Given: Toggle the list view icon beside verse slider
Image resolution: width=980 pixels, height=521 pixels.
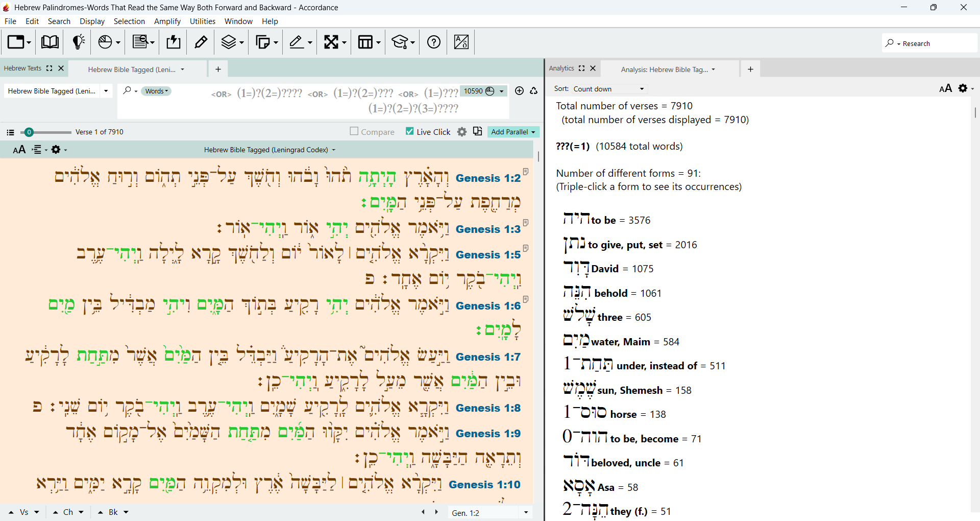Looking at the screenshot, I should [10, 132].
